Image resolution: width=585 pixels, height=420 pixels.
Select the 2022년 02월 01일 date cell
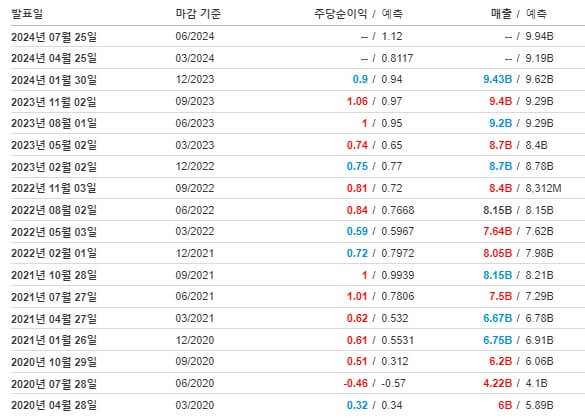[54, 253]
